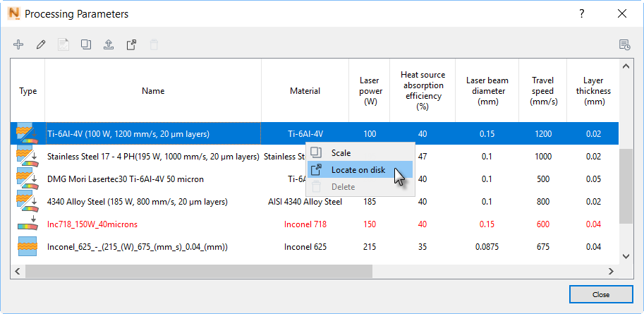644x314 pixels.
Task: Select Locate on disk menu entry
Action: pos(358,170)
